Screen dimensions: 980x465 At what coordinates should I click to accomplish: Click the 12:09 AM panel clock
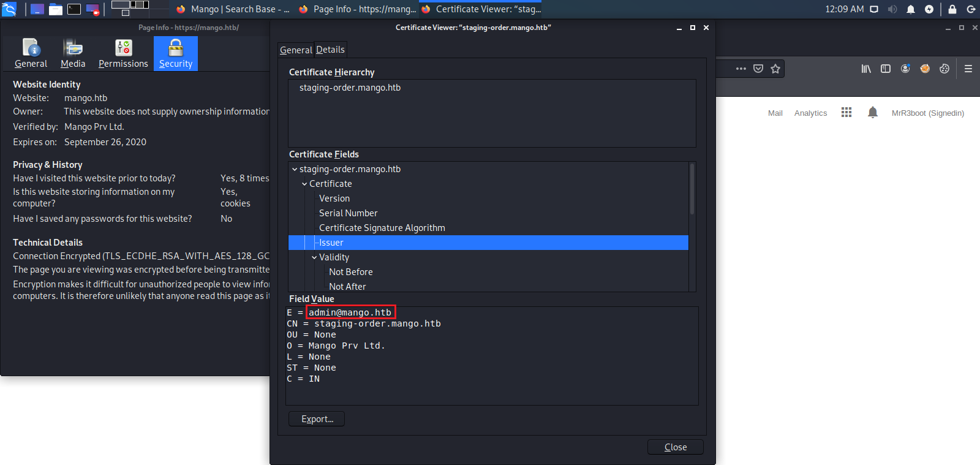[844, 9]
